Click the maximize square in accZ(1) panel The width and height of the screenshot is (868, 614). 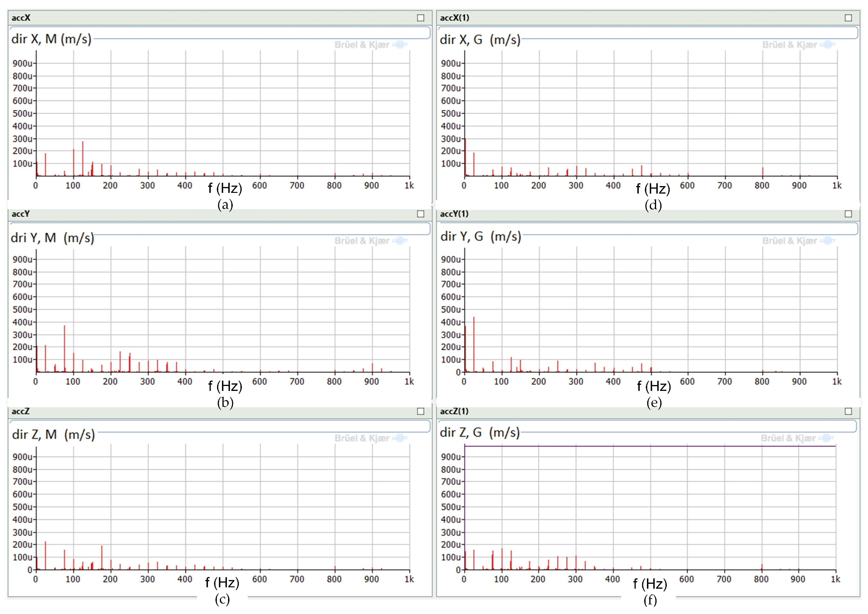coord(848,411)
